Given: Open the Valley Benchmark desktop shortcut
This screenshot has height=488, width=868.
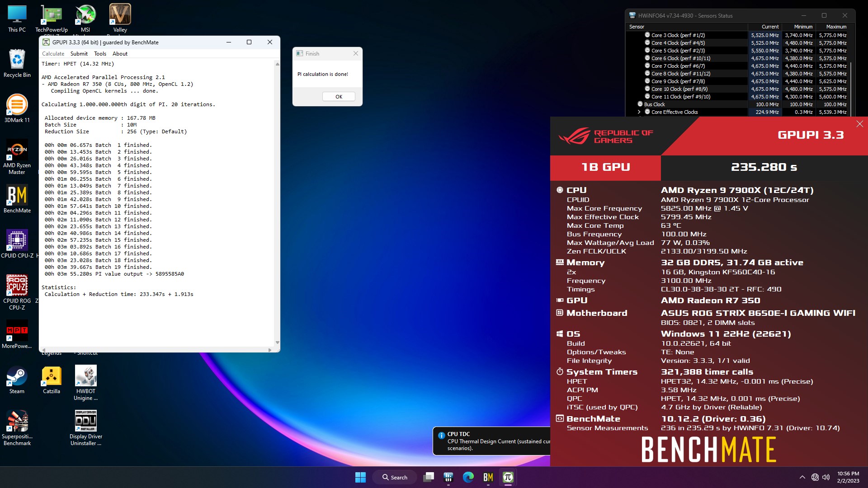Looking at the screenshot, I should point(120,18).
